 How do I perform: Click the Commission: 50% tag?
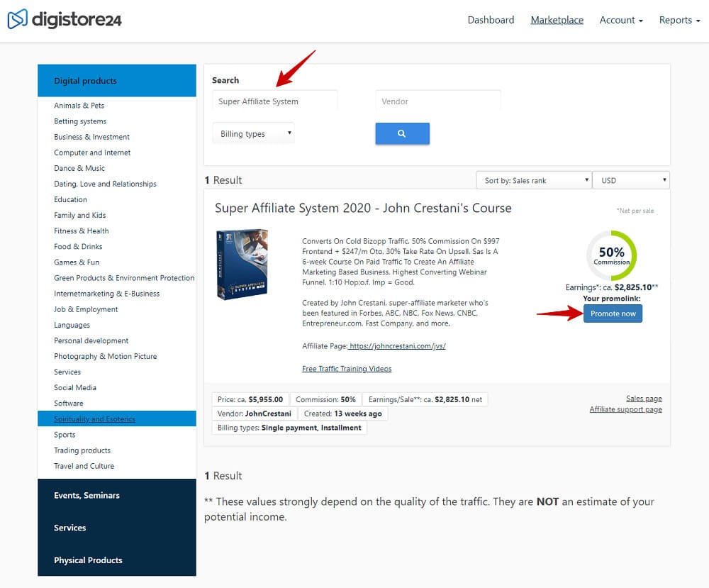(325, 400)
